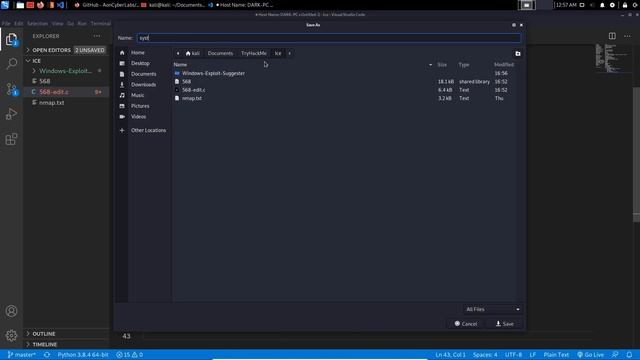
Task: Open the Terminal menu
Action: coord(101,23)
